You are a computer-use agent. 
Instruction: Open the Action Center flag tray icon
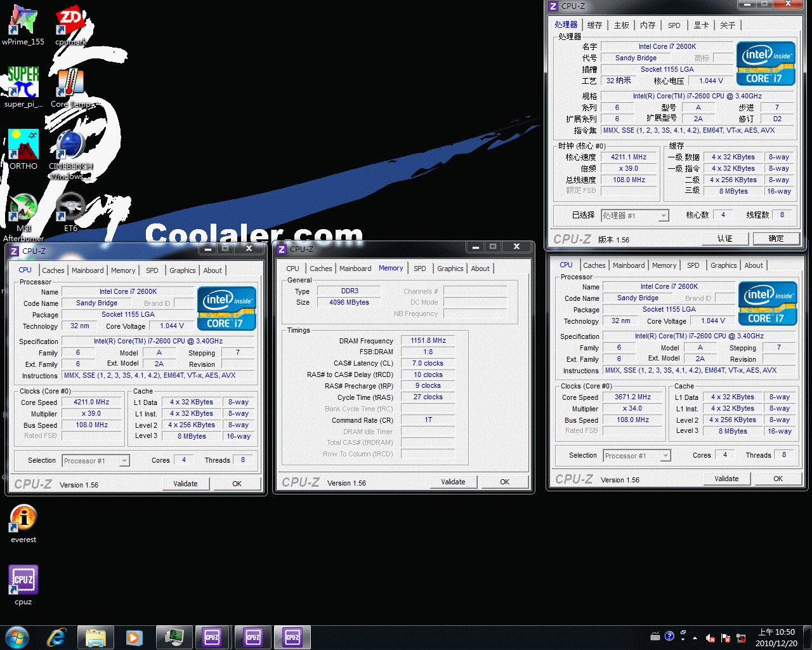[x=725, y=638]
